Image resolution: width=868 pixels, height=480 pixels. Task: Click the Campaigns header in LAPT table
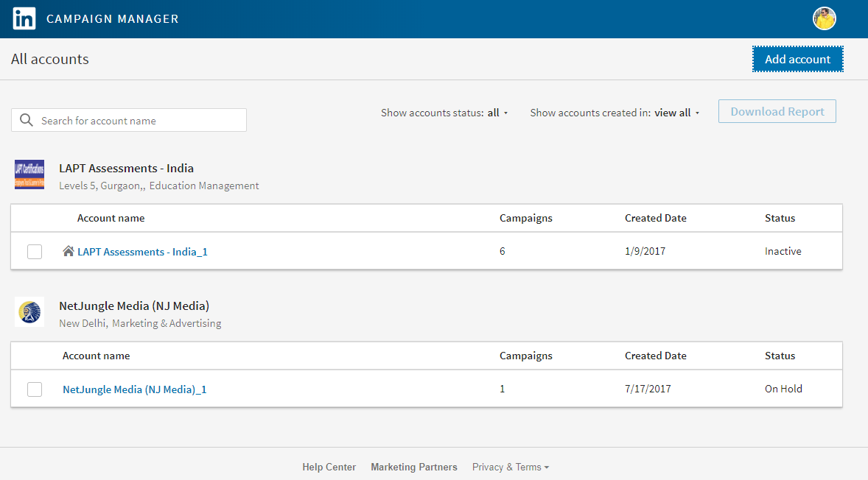click(526, 218)
